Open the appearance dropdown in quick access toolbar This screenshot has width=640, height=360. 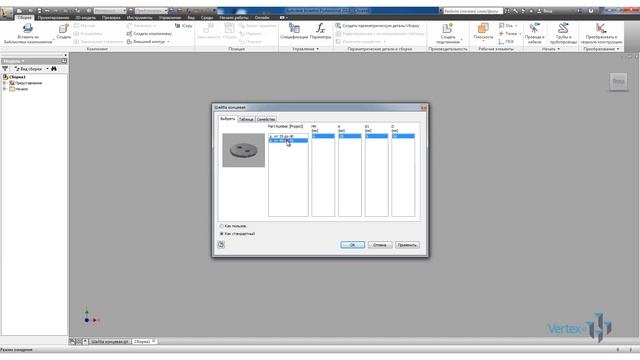(x=151, y=11)
